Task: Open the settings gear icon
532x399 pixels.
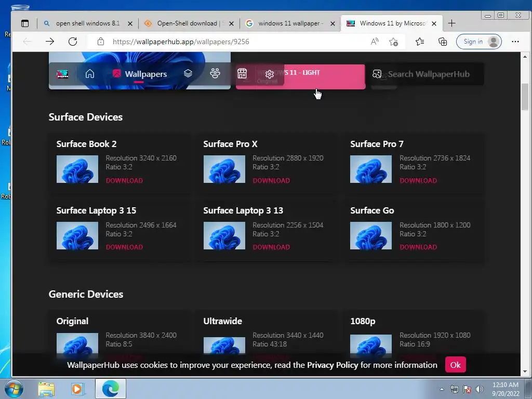Action: [x=270, y=74]
